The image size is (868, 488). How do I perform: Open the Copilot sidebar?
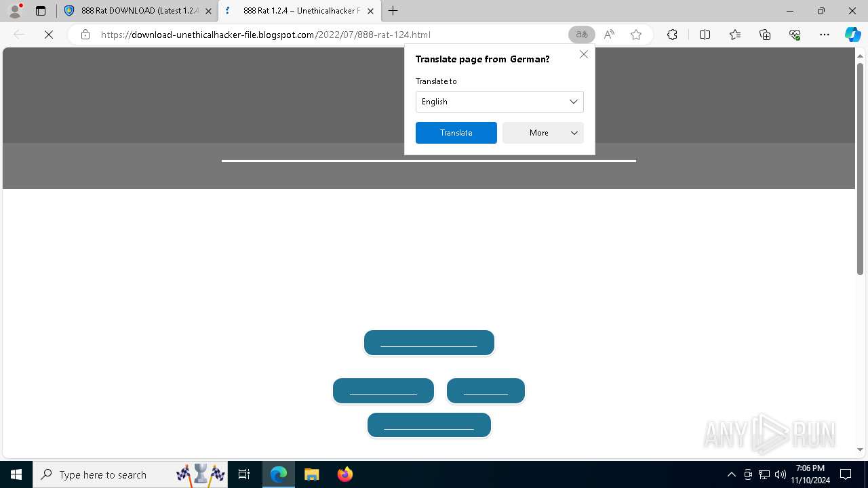[x=853, y=35]
